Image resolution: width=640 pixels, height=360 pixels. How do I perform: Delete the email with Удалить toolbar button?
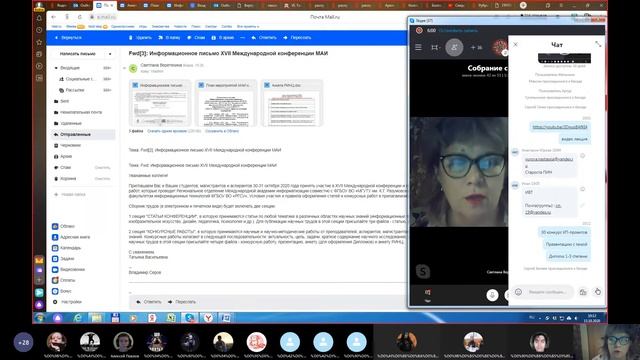point(140,38)
